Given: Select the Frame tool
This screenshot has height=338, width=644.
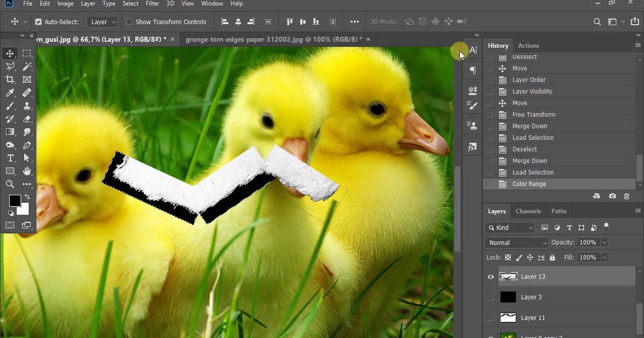Looking at the screenshot, I should (27, 79).
